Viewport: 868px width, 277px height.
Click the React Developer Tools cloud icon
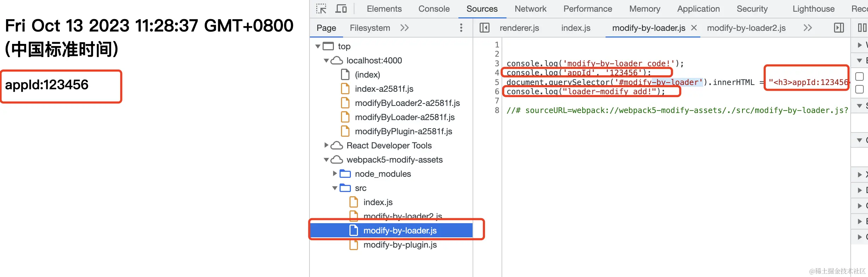(337, 146)
